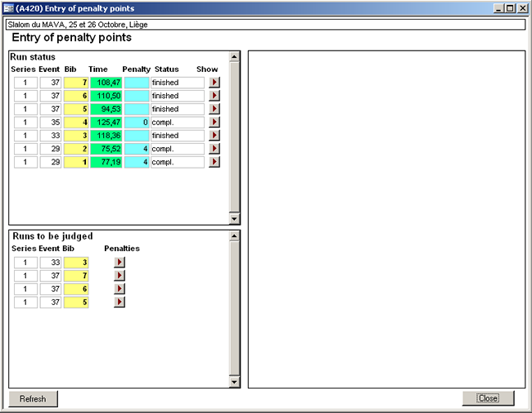The image size is (532, 413).
Task: Click the 'finished' status of bib 7
Action: click(x=178, y=83)
